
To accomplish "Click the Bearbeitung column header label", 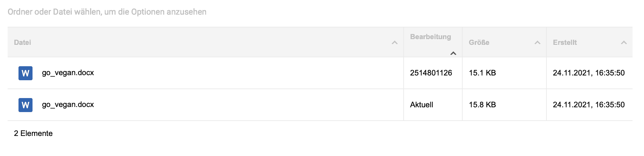I will point(430,37).
